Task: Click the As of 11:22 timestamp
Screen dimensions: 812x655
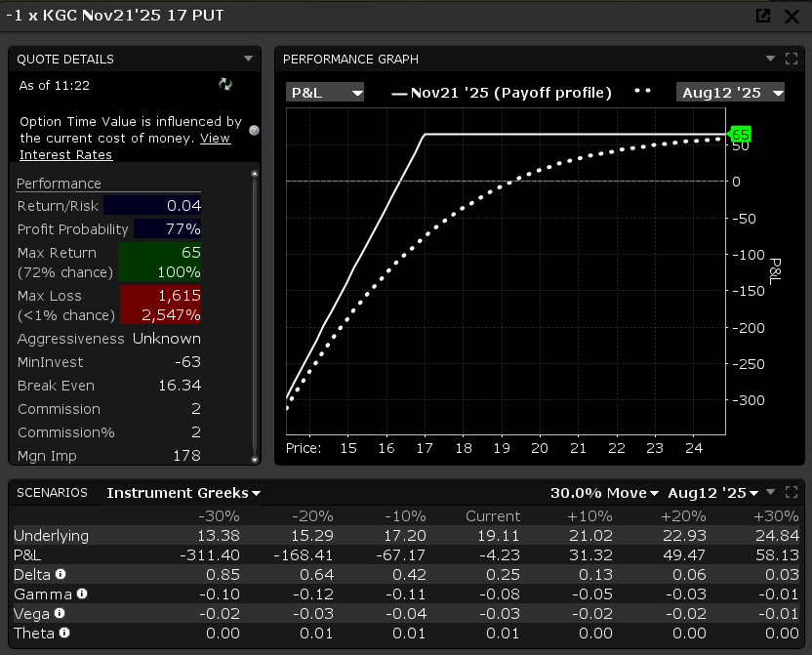Action: coord(55,86)
